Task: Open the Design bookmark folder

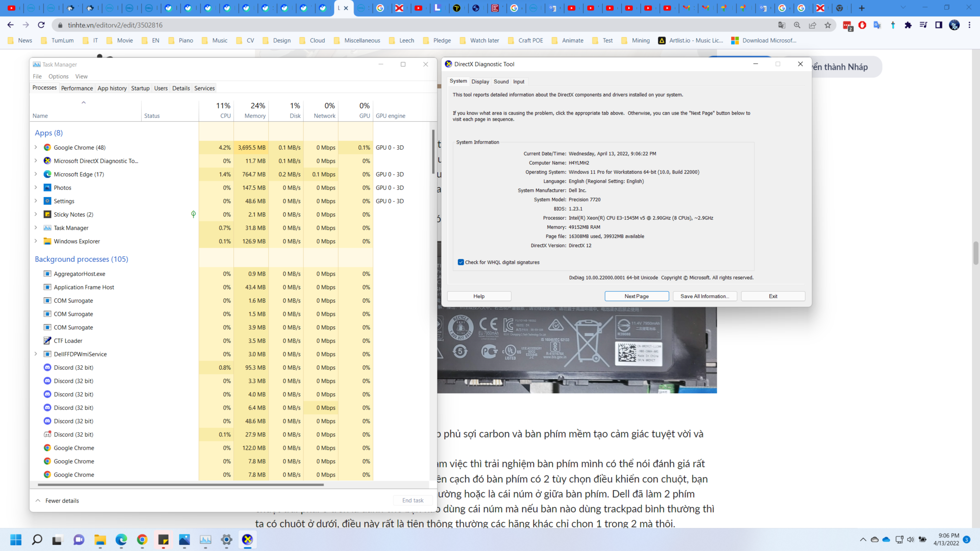Action: tap(277, 40)
